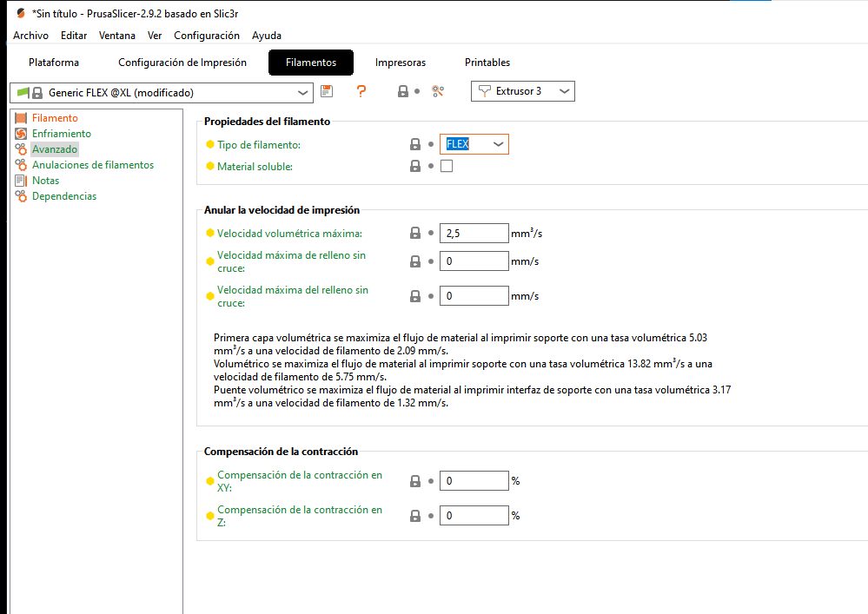Click the Velocidad volumétrica máxima input field
Viewport: 868px width, 614px height.
click(474, 233)
